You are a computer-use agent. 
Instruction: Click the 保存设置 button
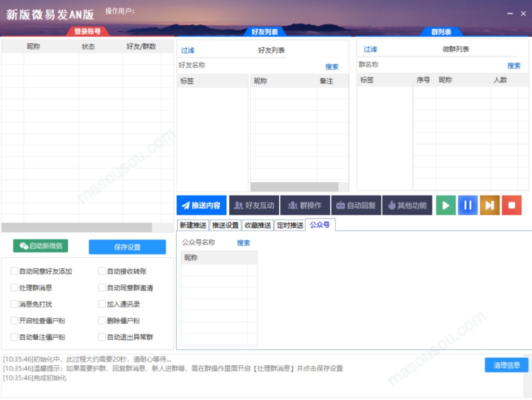click(127, 247)
